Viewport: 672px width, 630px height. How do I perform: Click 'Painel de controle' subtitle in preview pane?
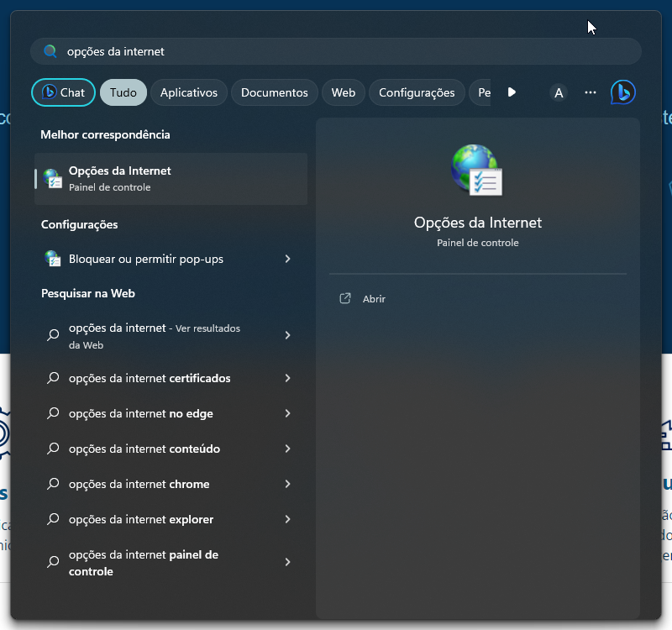click(477, 243)
